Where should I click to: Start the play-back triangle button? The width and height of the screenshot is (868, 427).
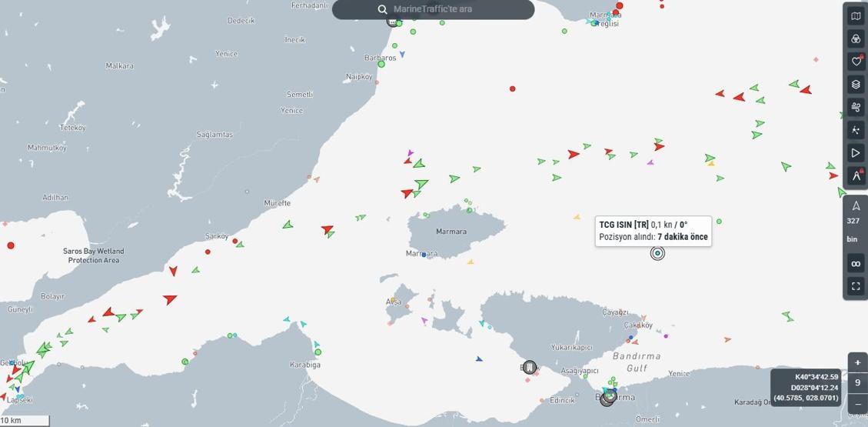856,153
